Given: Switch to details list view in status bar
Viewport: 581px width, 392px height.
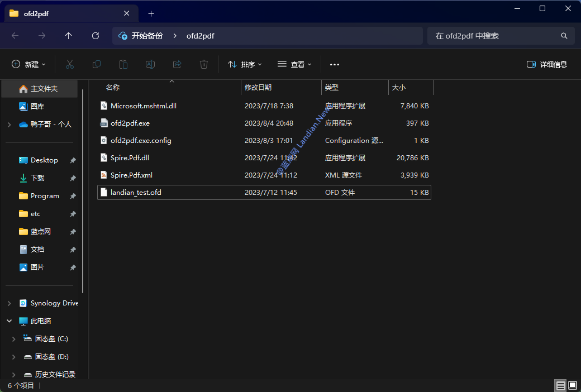Looking at the screenshot, I should click(560, 385).
